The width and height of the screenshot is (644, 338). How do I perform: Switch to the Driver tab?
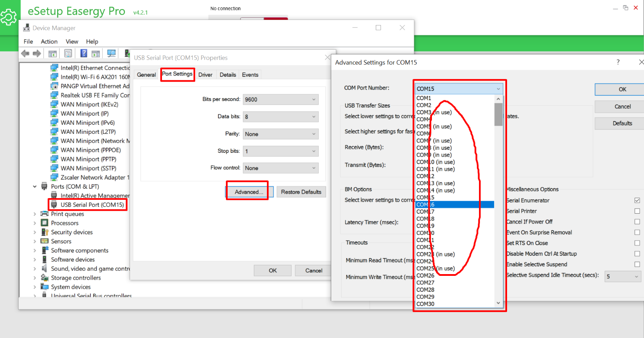point(206,75)
